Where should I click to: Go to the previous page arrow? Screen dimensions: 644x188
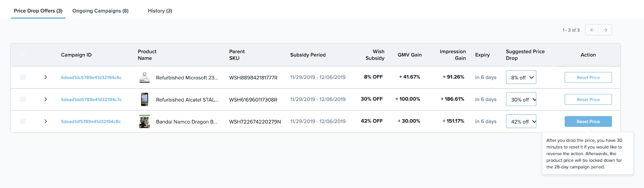coord(592,30)
